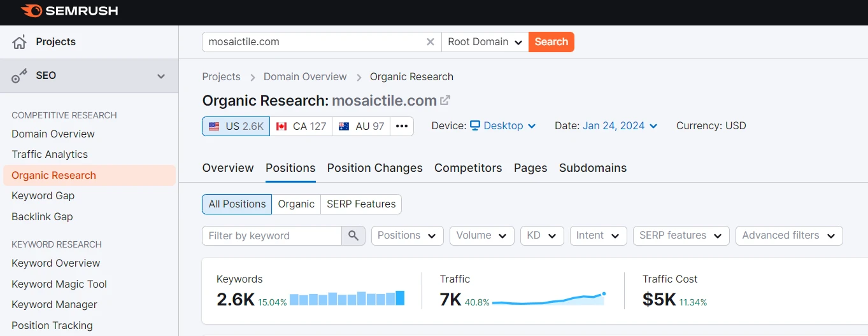The height and width of the screenshot is (336, 868).
Task: Open the more databases (three dots) button
Action: pos(402,126)
